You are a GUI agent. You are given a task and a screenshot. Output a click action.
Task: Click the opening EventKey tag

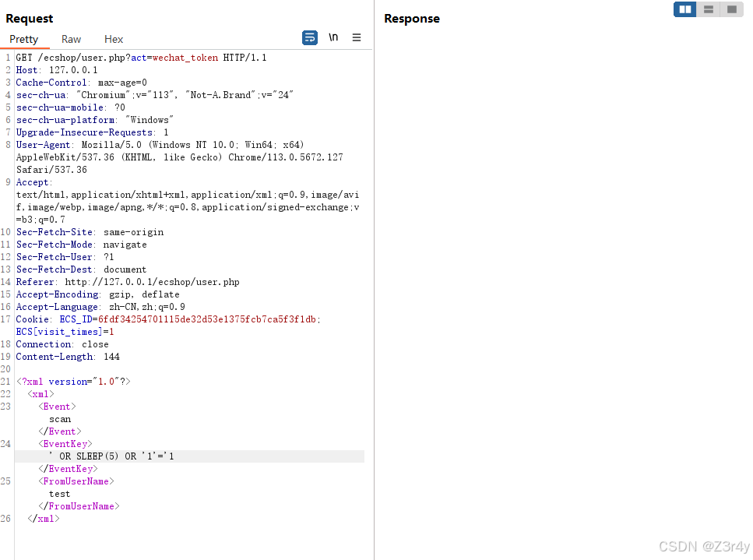click(x=65, y=445)
